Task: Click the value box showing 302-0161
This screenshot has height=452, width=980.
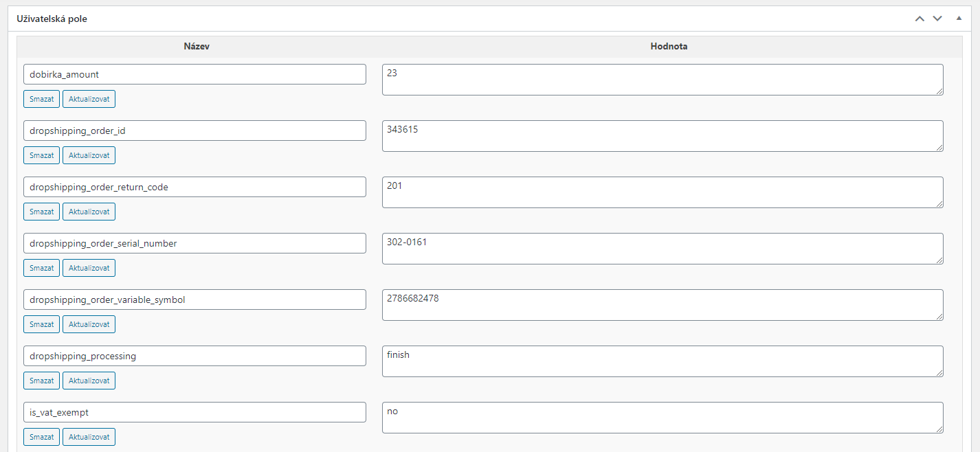Action: click(662, 249)
